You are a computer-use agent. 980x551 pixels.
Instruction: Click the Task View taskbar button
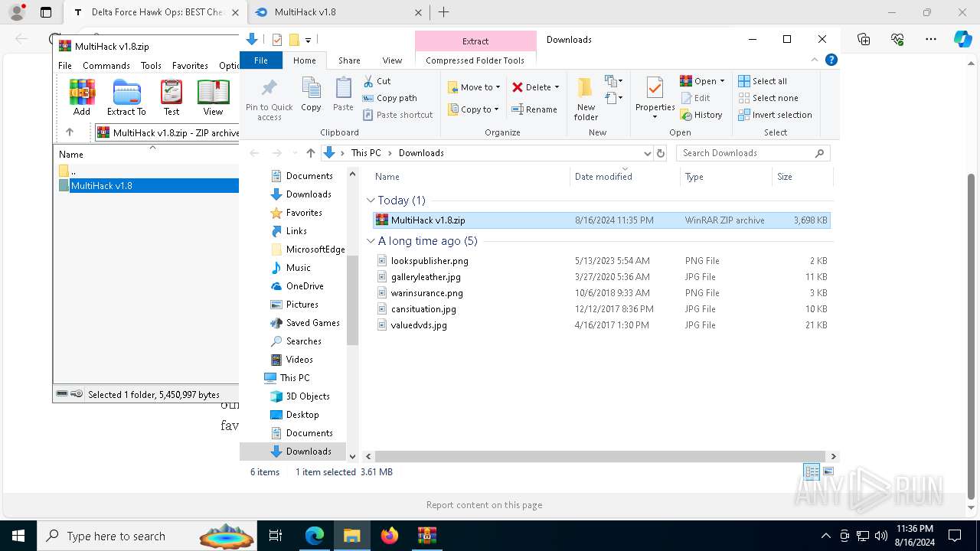tap(276, 536)
